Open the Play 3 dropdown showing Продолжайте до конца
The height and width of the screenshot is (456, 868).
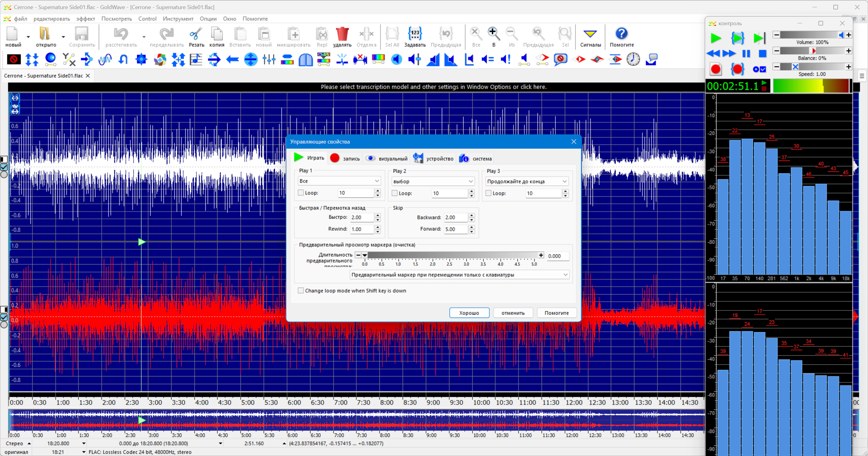coord(527,181)
